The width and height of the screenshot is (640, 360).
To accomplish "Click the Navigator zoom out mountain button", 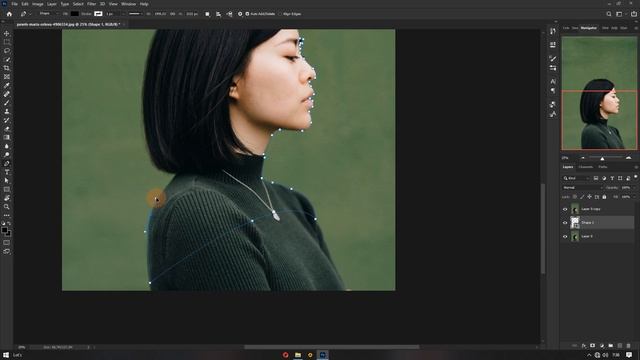I will pyautogui.click(x=583, y=158).
